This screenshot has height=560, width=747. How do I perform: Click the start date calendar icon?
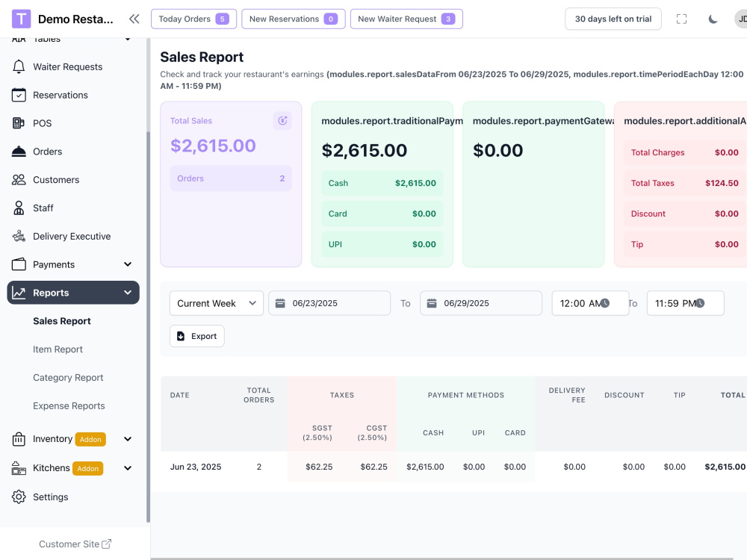[280, 303]
